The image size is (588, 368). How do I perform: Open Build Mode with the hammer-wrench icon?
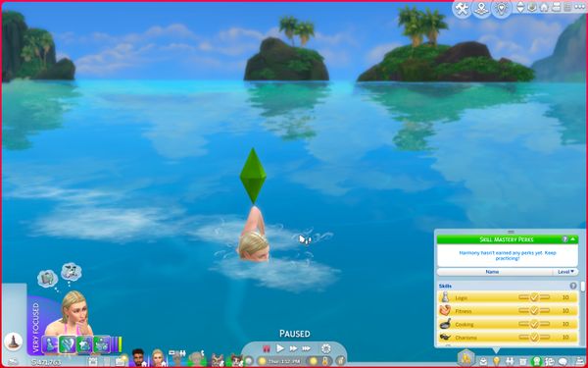pyautogui.click(x=462, y=8)
